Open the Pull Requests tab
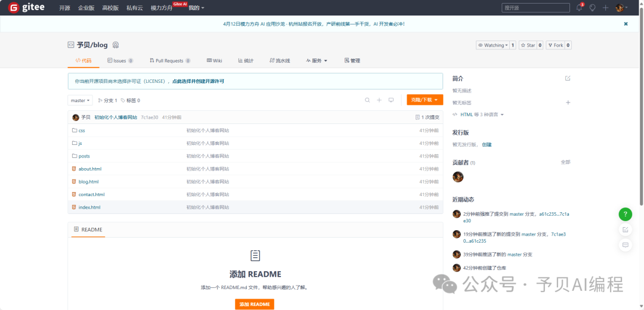This screenshot has width=644, height=310. pos(169,61)
